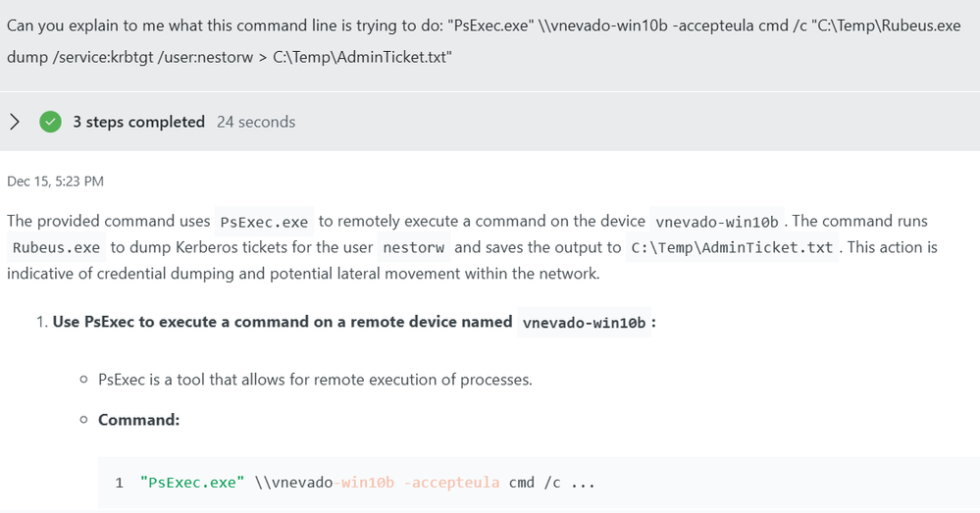Click the 'Command:' bullet label
The width and height of the screenshot is (980, 513).
click(138, 420)
